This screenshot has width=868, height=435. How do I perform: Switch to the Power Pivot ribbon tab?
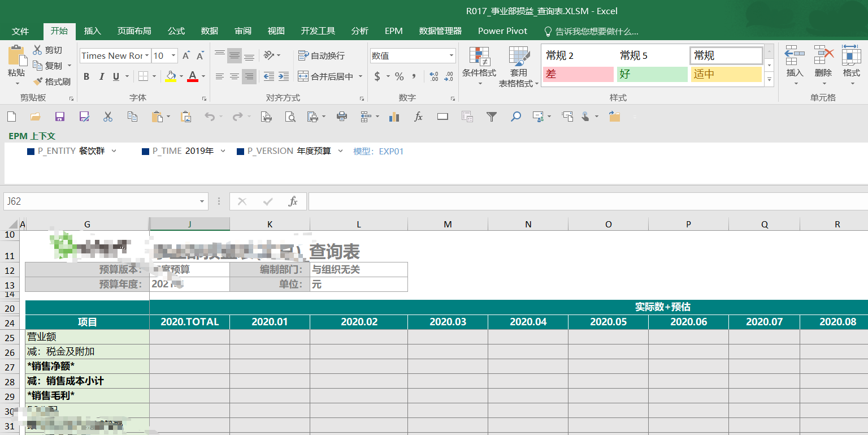coord(502,31)
